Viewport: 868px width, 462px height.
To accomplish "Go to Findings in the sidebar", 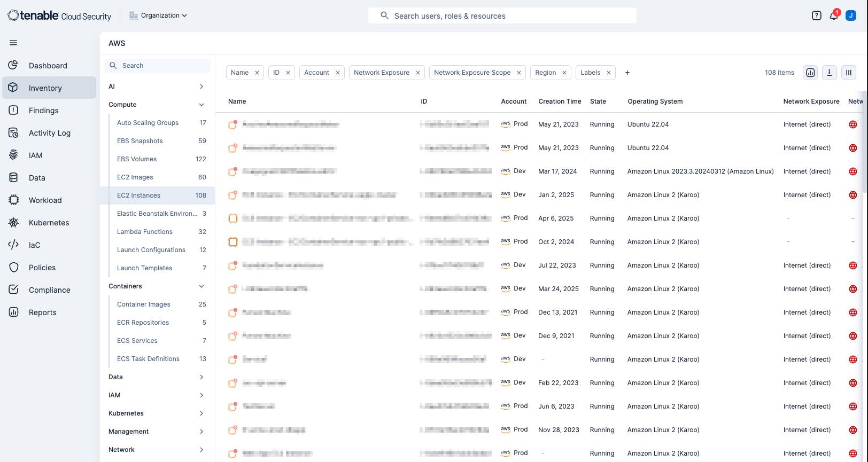I will 43,111.
